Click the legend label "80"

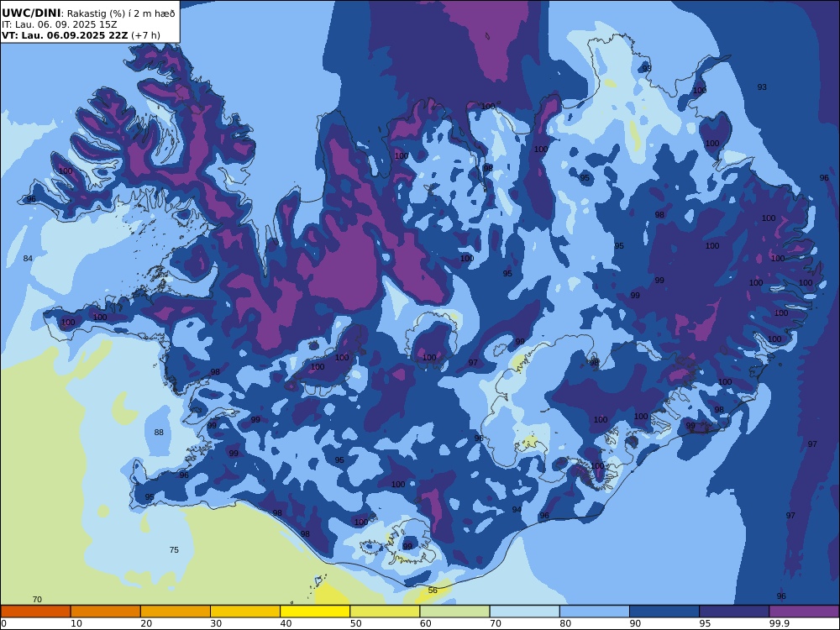pyautogui.click(x=565, y=623)
